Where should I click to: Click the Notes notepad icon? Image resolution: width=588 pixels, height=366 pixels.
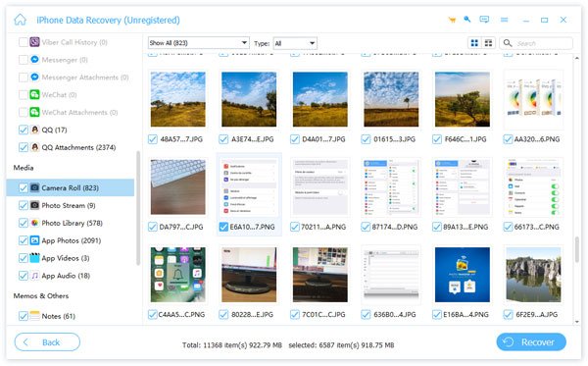click(34, 316)
